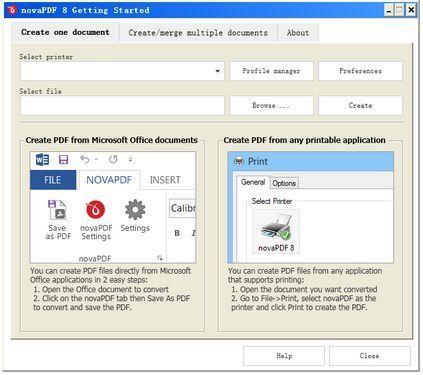Click the Select file input field
The width and height of the screenshot is (423, 375).
click(122, 106)
